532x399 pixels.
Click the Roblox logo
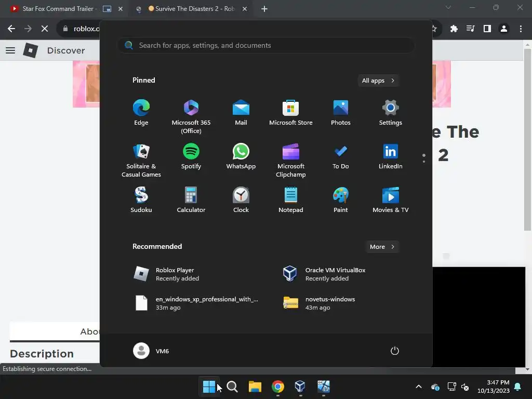pos(31,50)
